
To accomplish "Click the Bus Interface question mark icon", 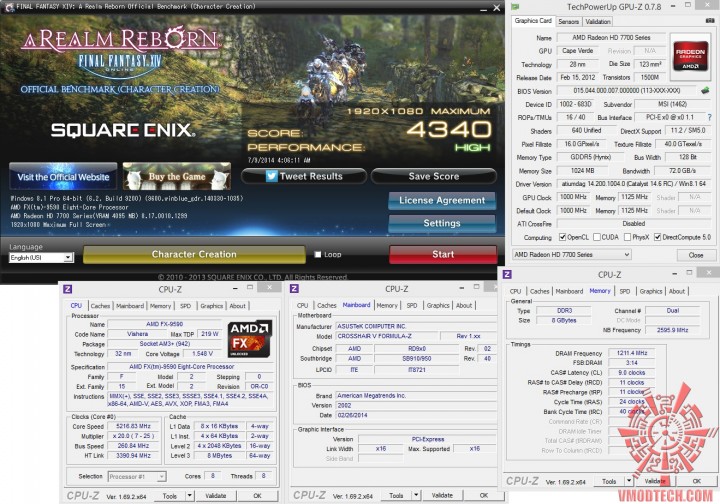I will click(x=709, y=118).
